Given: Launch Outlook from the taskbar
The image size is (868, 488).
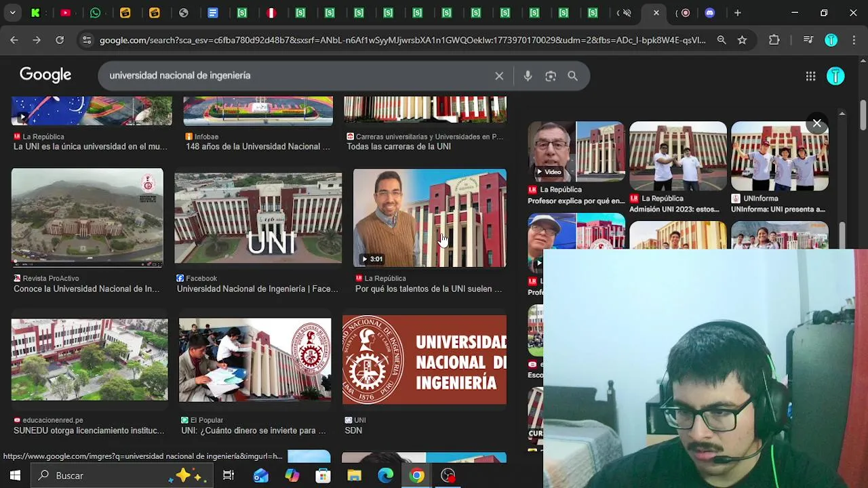Looking at the screenshot, I should 260,476.
